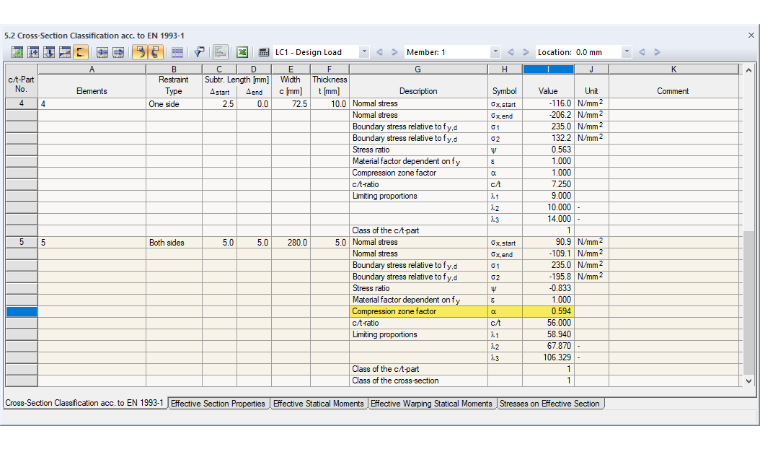
Task: Click the filter funnel icon
Action: point(199,52)
